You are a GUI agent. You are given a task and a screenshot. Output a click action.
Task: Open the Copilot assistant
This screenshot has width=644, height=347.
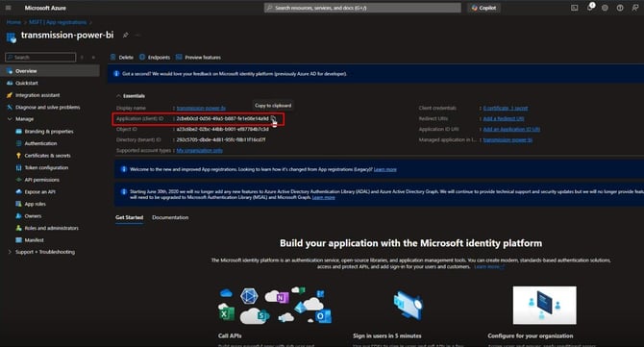[x=483, y=8]
